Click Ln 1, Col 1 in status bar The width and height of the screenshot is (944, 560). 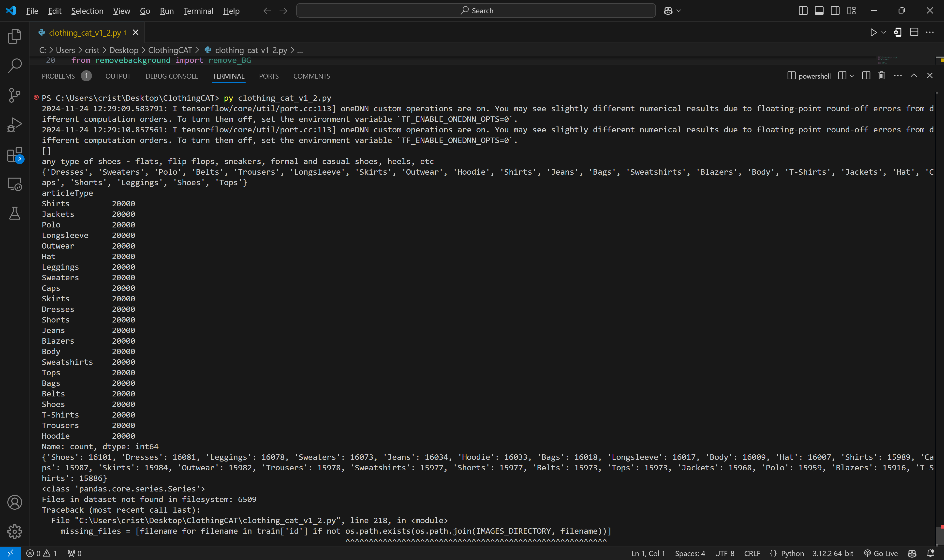click(x=648, y=553)
